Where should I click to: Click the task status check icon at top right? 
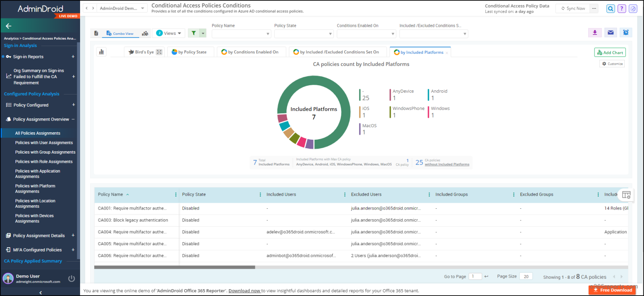(x=633, y=8)
